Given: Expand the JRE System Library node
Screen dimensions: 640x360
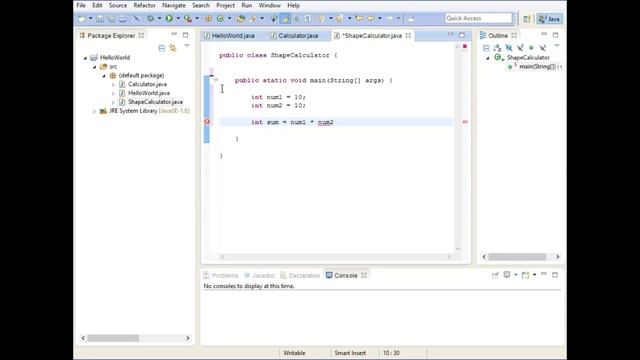Looking at the screenshot, I should (x=95, y=111).
